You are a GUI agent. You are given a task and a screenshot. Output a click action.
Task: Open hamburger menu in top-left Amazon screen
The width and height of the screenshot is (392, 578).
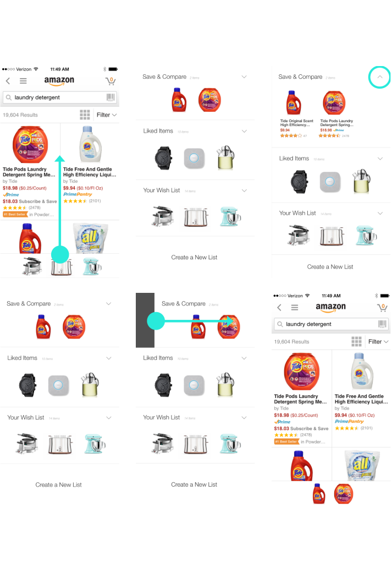(x=23, y=81)
